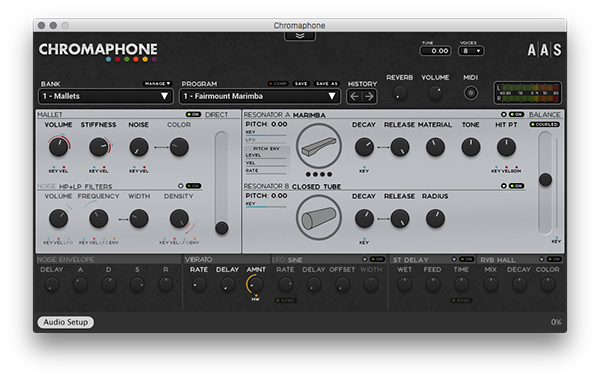Click Resonator A Pitch value 0.00
The height and width of the screenshot is (380, 600).
point(279,124)
